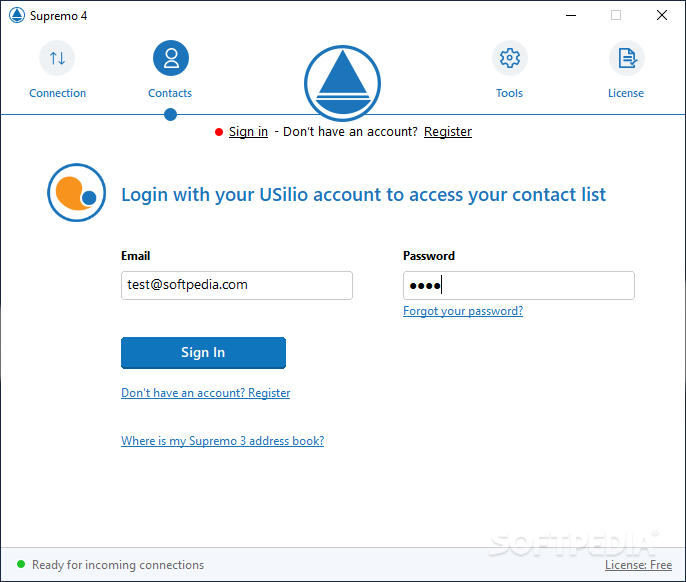Close the Supremo 4 window
Screen dimensions: 686x582
point(662,15)
